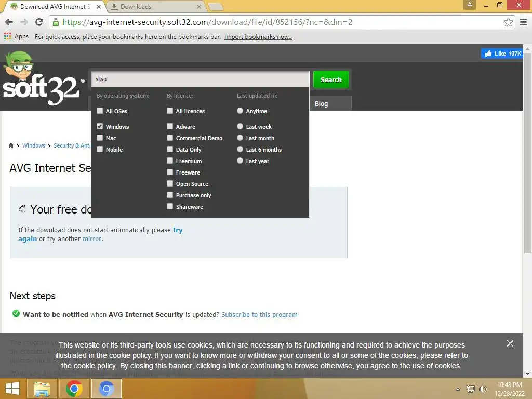
Task: Open File Explorer from taskbar
Action: pos(42,389)
